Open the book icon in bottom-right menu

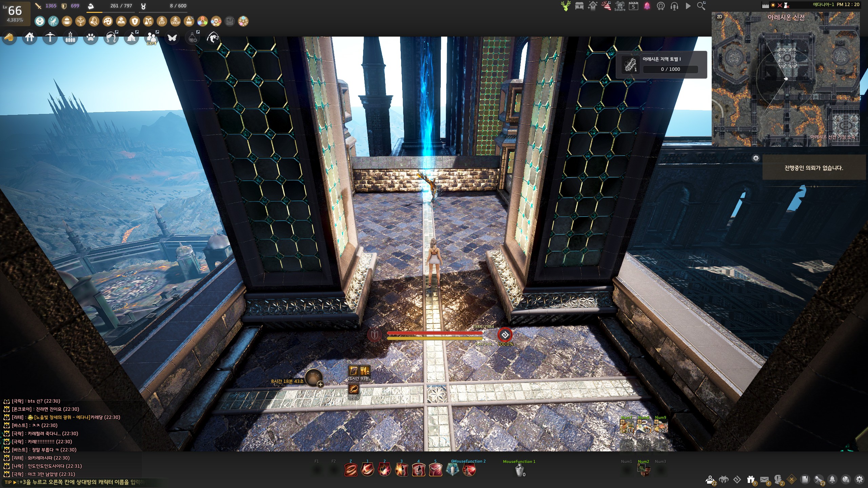pyautogui.click(x=805, y=479)
